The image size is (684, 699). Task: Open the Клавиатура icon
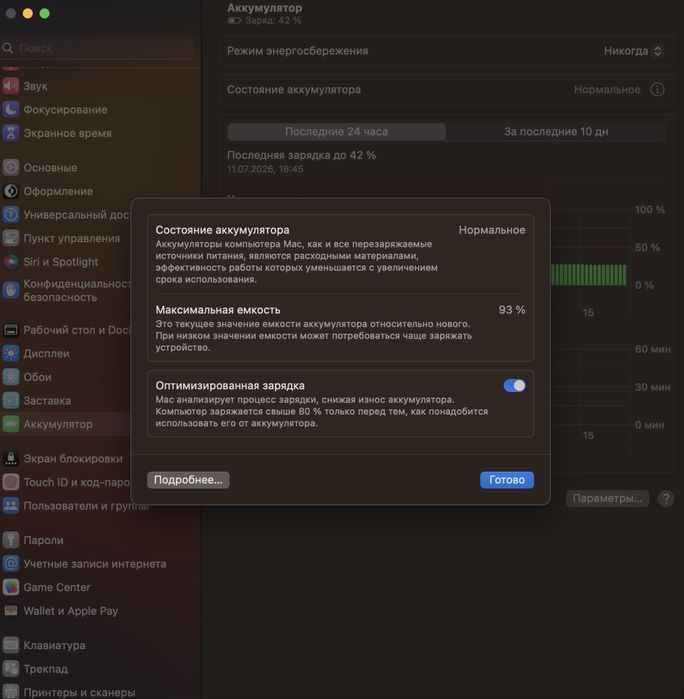pos(11,645)
